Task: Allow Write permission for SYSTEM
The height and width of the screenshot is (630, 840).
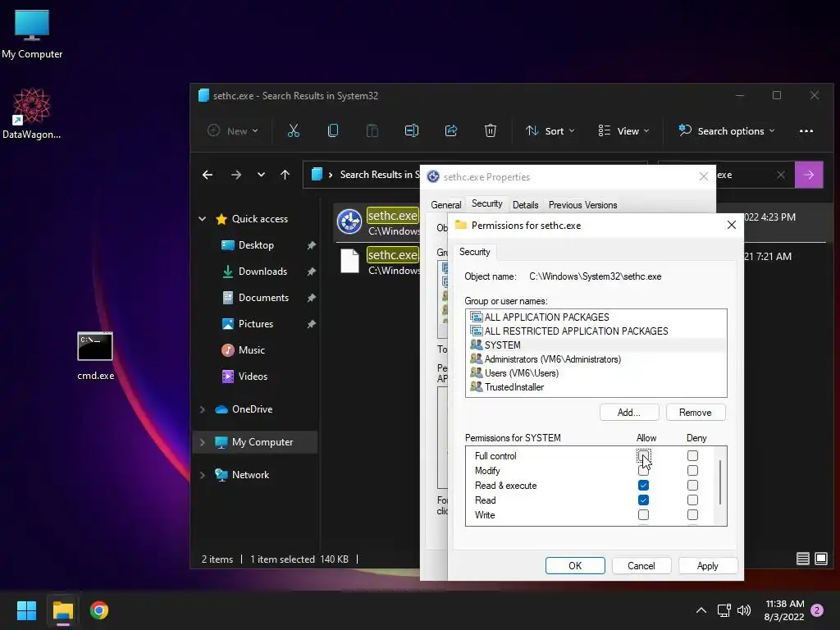Action: coord(643,515)
